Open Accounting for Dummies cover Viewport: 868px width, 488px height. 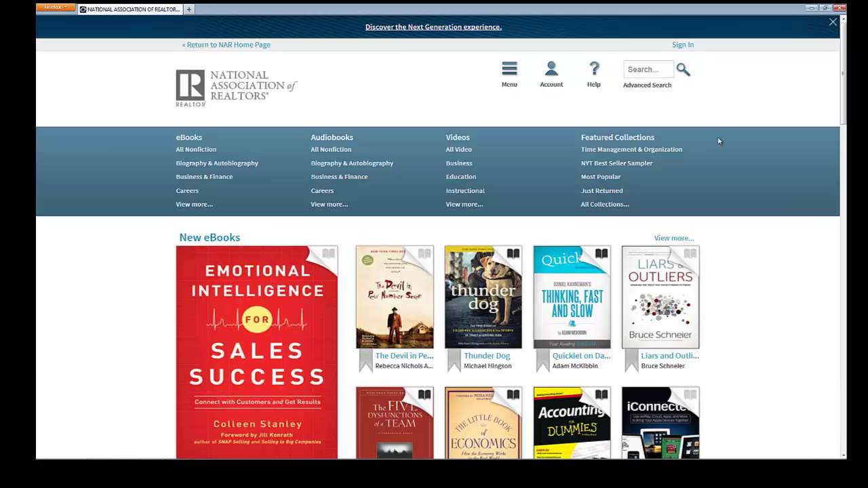pos(572,423)
